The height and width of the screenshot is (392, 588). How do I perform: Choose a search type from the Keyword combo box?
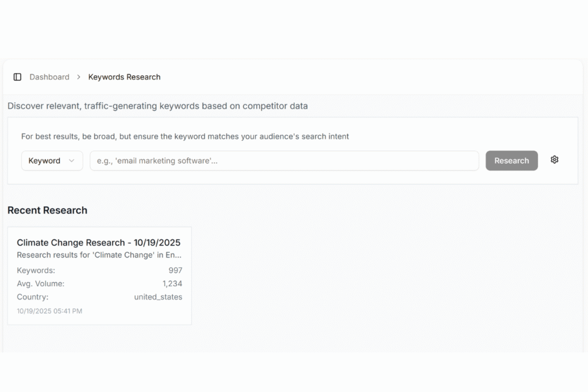(x=52, y=160)
